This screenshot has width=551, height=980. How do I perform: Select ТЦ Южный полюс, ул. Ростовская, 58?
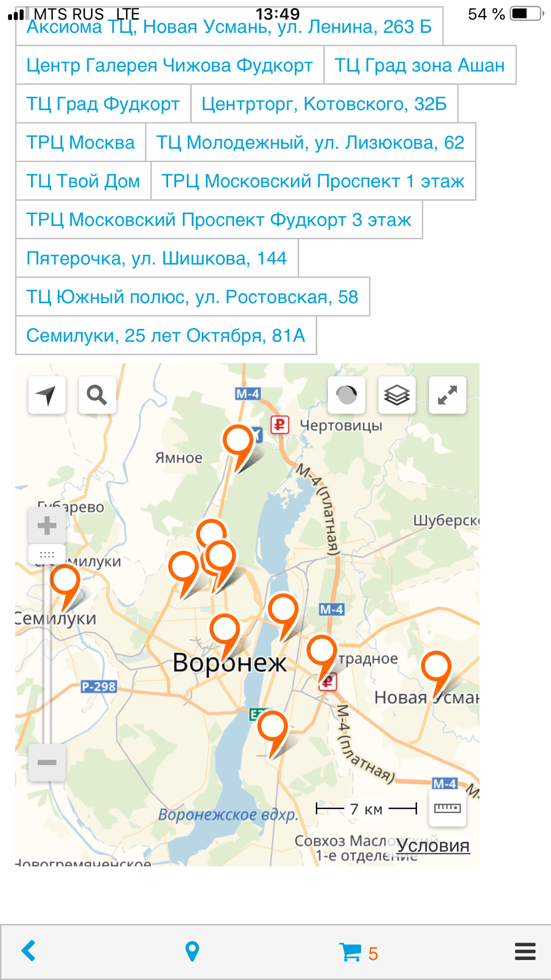(x=192, y=297)
